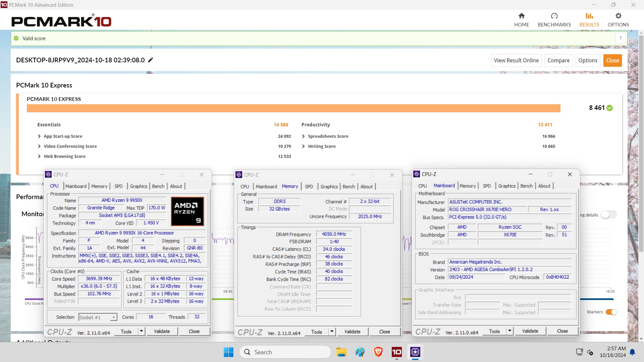Switch to Memory tab in Mainboard window
Image resolution: width=644 pixels, height=362 pixels.
(468, 186)
